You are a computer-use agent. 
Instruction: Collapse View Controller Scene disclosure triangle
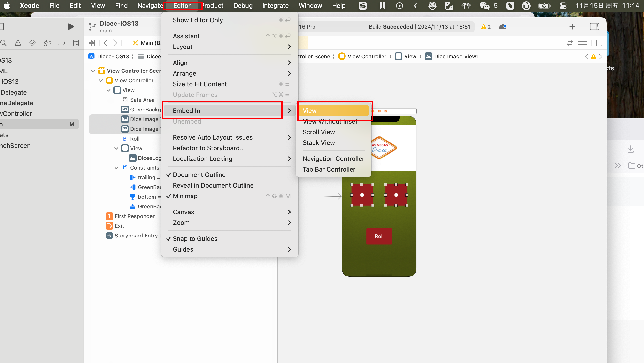(x=93, y=71)
